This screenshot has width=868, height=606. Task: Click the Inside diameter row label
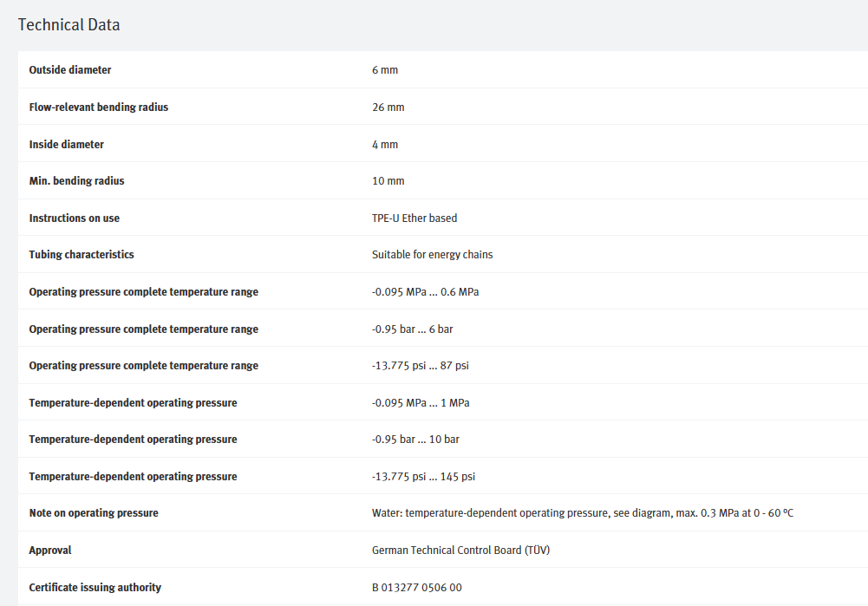pyautogui.click(x=67, y=145)
